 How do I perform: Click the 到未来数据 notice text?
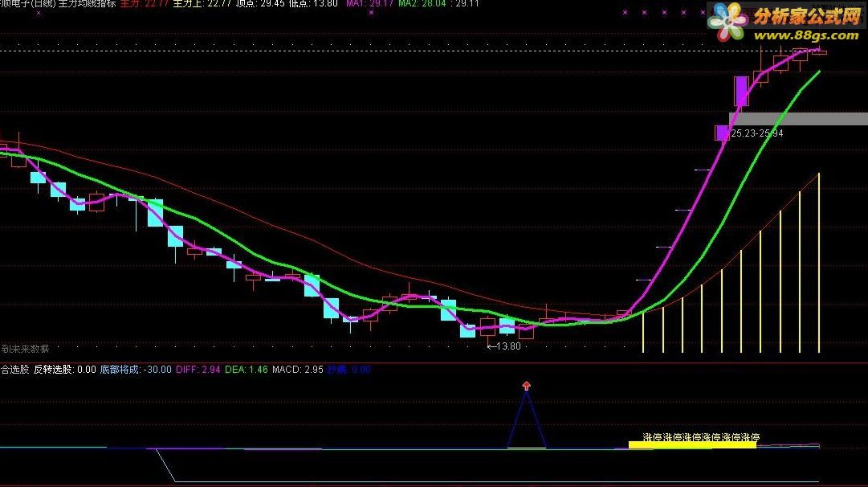(25, 349)
